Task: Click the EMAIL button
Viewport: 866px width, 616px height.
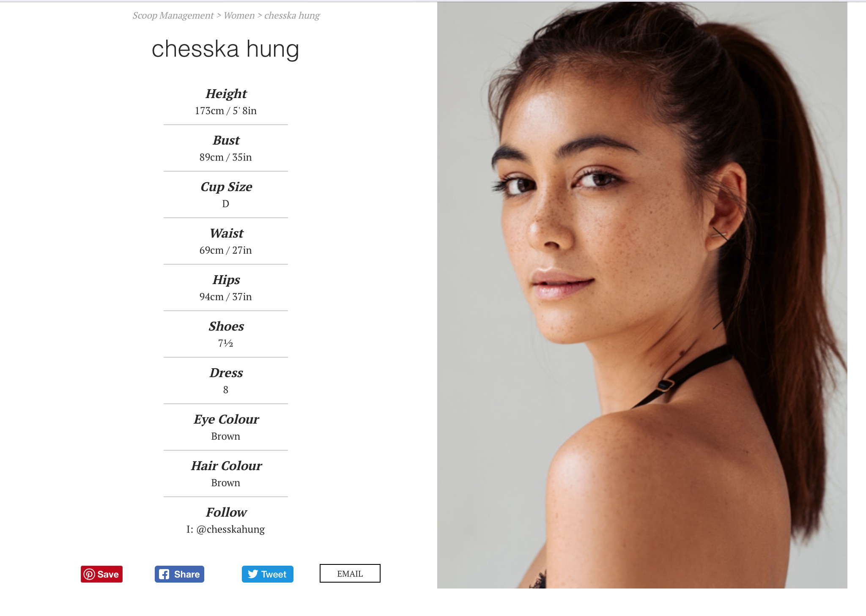Action: (350, 574)
